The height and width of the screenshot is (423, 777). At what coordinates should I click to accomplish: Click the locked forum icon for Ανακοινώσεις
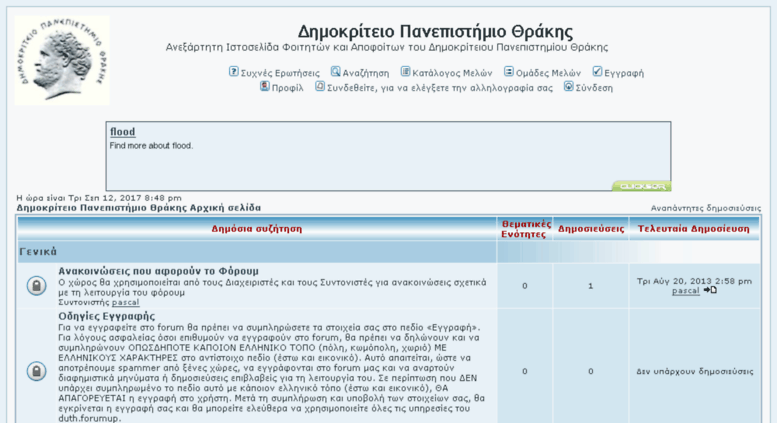(x=36, y=286)
